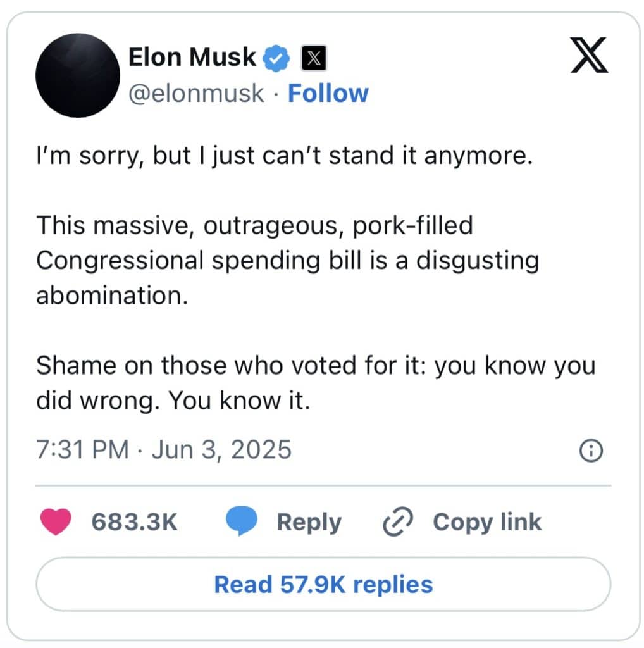Click the "Shame on those who voted" paragraph
The image size is (644, 648).
click(x=315, y=383)
